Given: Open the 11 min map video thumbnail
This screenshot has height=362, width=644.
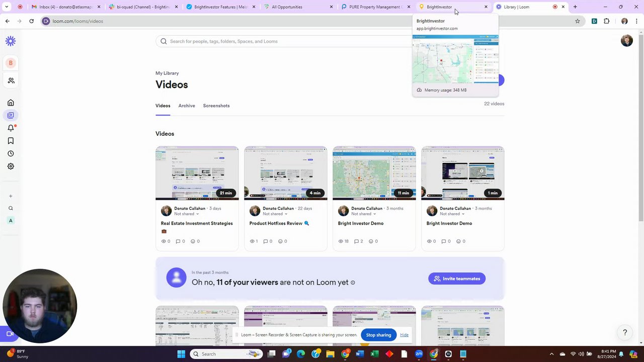Looking at the screenshot, I should click(x=374, y=173).
